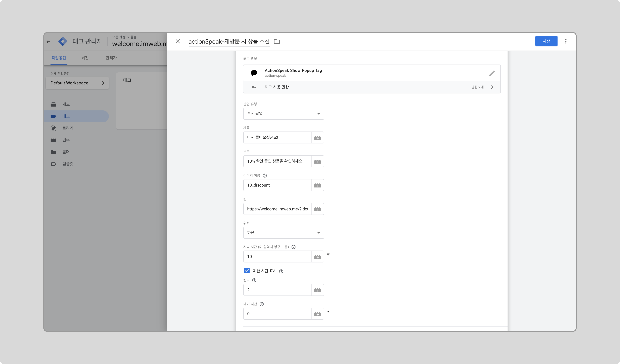Viewport: 620px width, 364px height.
Task: Click the 지속 시간 duration input
Action: tap(277, 256)
